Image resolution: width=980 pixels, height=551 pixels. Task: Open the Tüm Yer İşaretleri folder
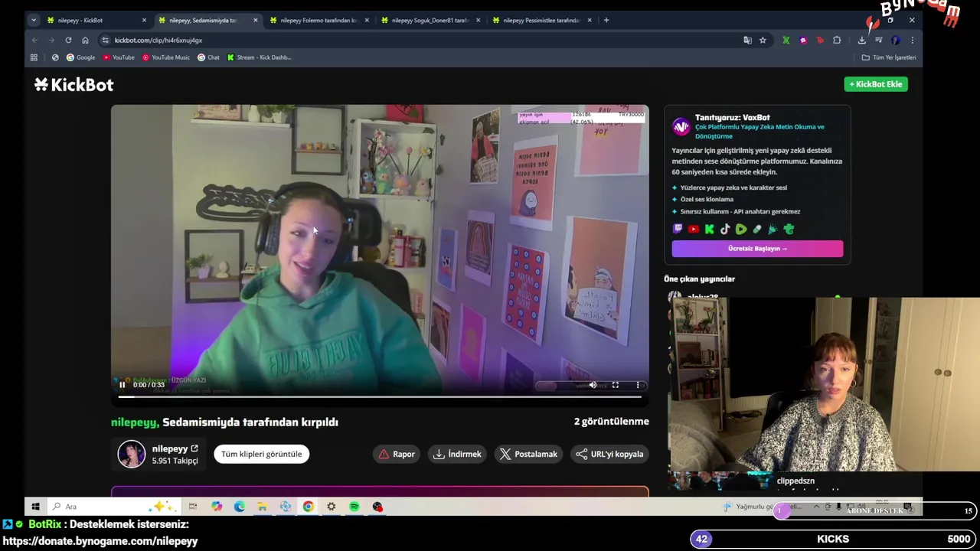point(888,57)
